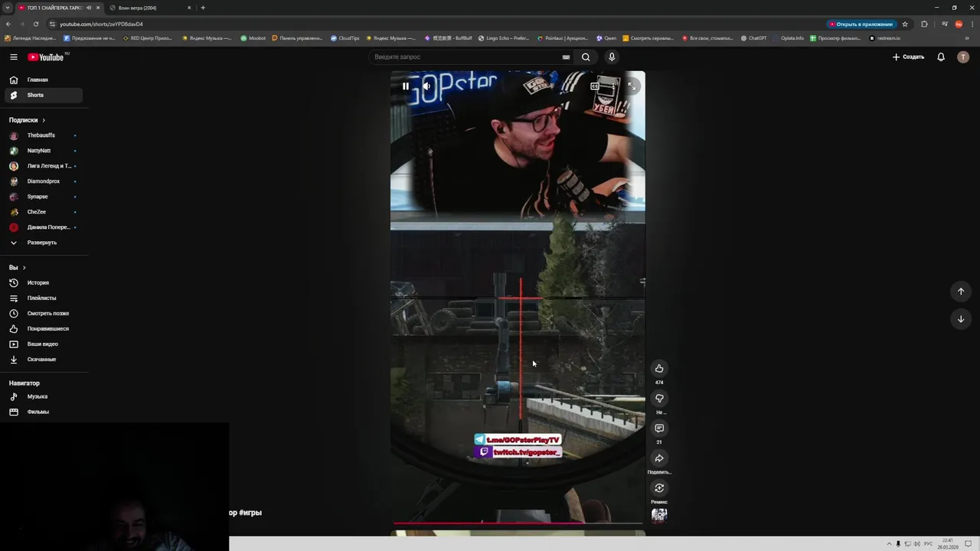
Task: Open Thebausffs channel subscription
Action: pyautogui.click(x=43, y=135)
